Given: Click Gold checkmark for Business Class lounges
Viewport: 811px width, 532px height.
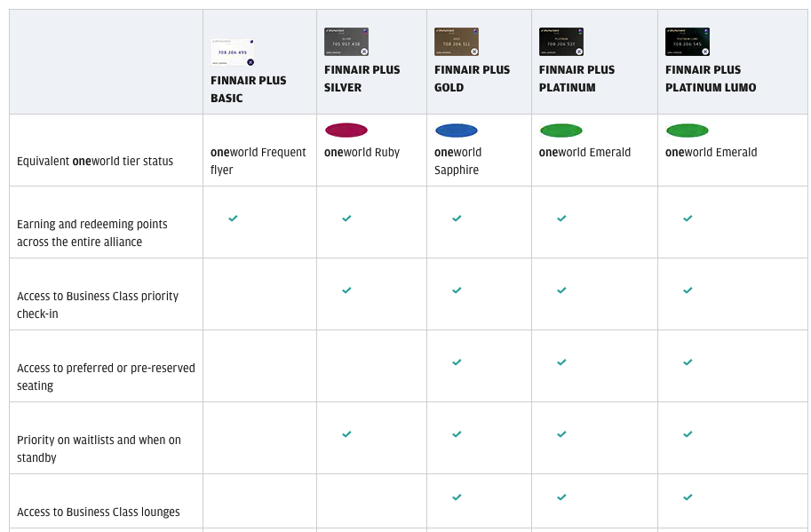Looking at the screenshot, I should (457, 496).
